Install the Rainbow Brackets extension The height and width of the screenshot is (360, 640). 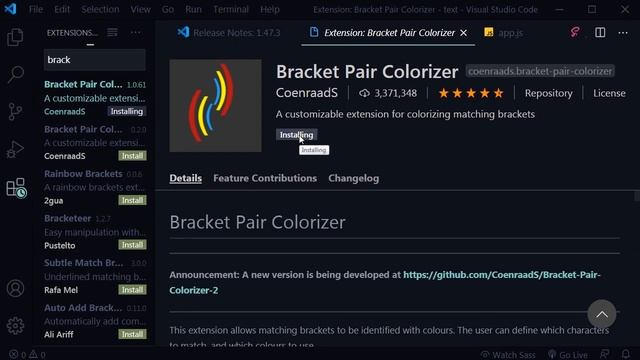coord(132,200)
